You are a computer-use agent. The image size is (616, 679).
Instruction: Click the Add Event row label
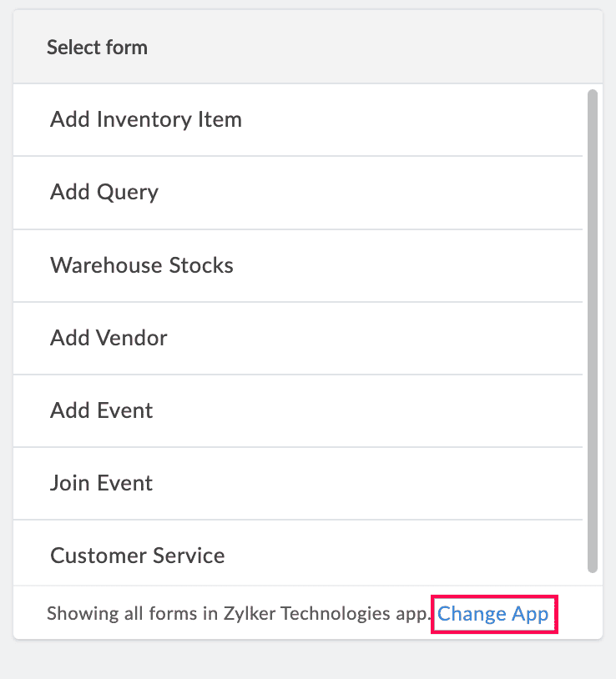click(102, 410)
